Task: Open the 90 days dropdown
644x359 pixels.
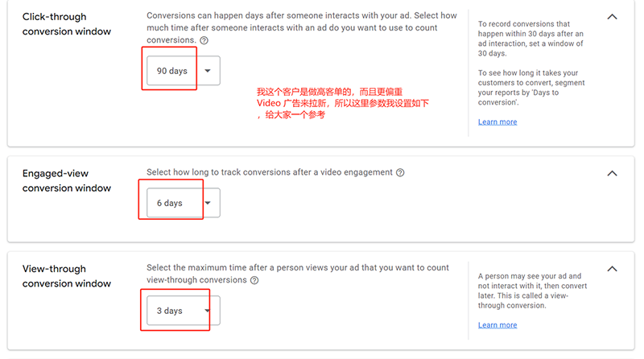Action: [183, 71]
